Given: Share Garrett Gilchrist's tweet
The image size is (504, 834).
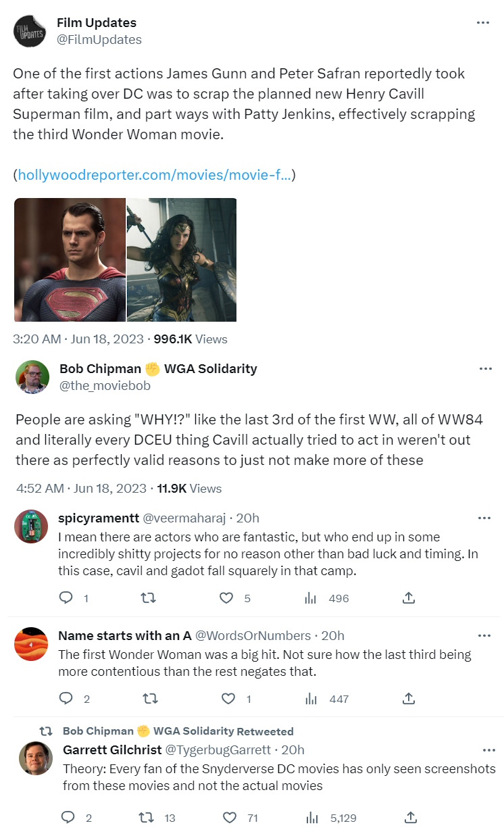Looking at the screenshot, I should [x=409, y=817].
